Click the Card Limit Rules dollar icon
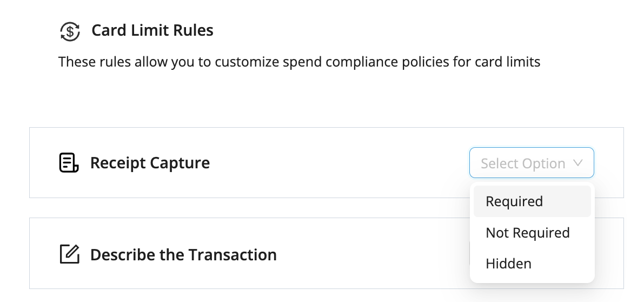Screen dimensions: 644x302 pos(70,31)
